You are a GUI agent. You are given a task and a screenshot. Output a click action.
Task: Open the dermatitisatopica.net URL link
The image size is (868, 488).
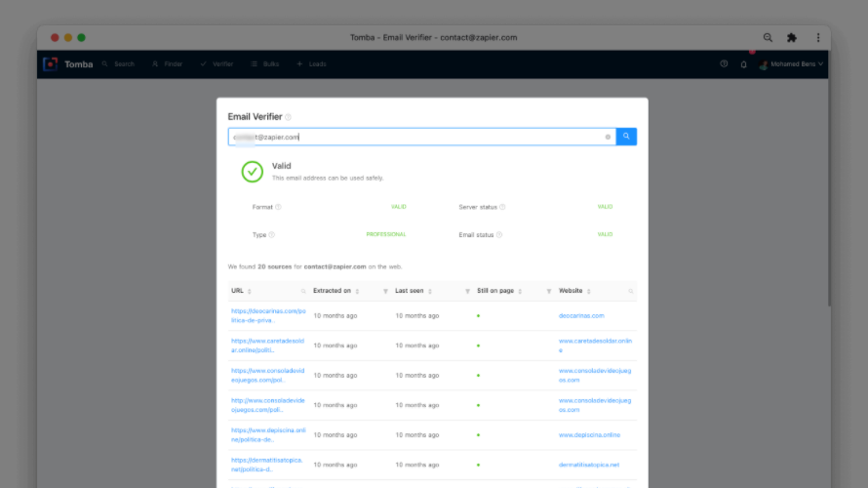(267, 466)
